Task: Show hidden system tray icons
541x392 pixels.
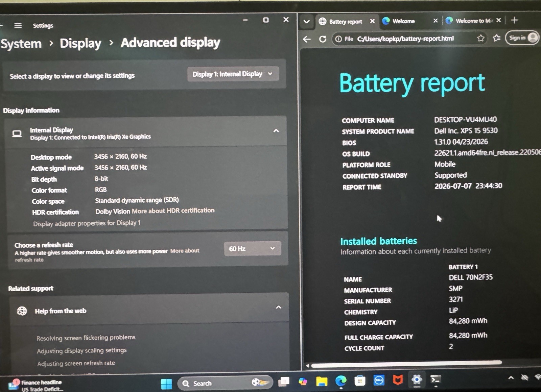Action: coord(511,378)
